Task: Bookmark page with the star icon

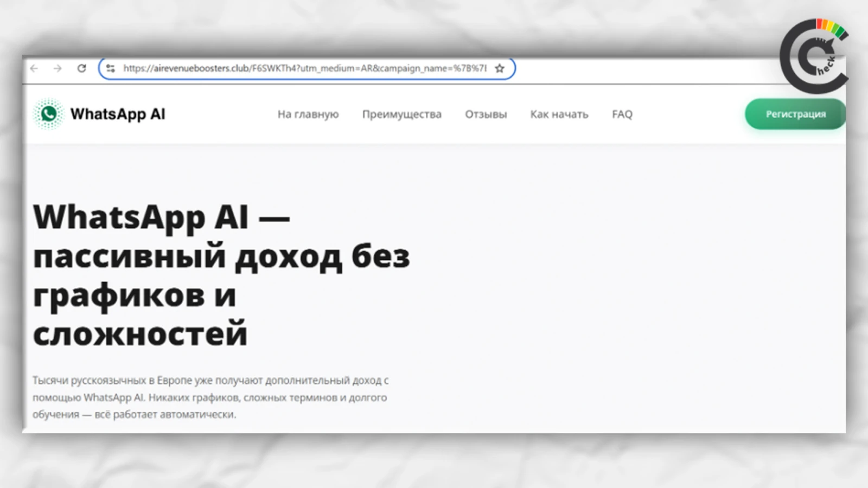Action: (500, 68)
